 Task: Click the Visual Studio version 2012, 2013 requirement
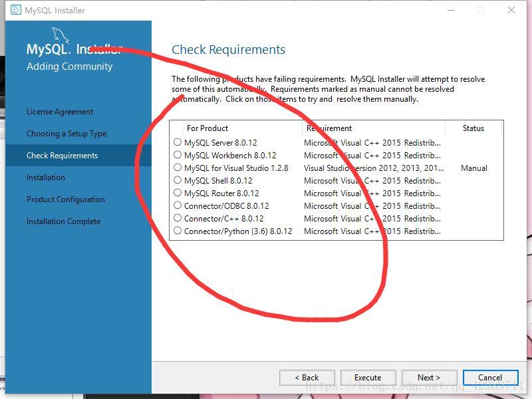(x=374, y=168)
